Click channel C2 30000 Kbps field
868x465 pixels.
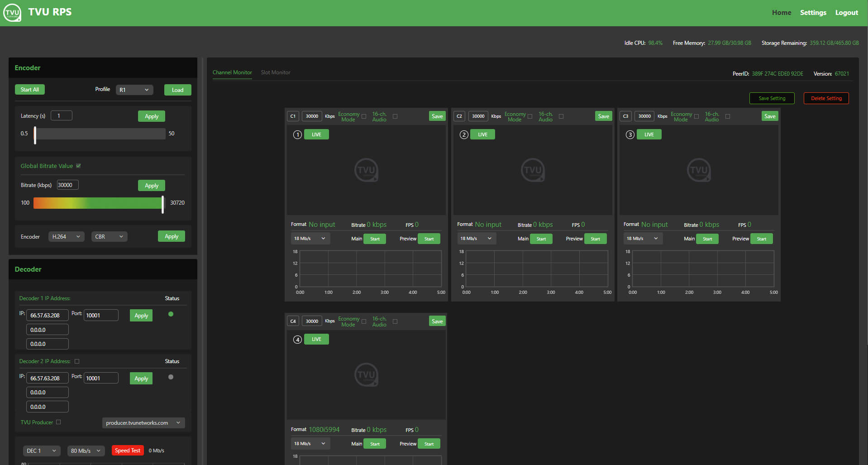[x=478, y=116]
